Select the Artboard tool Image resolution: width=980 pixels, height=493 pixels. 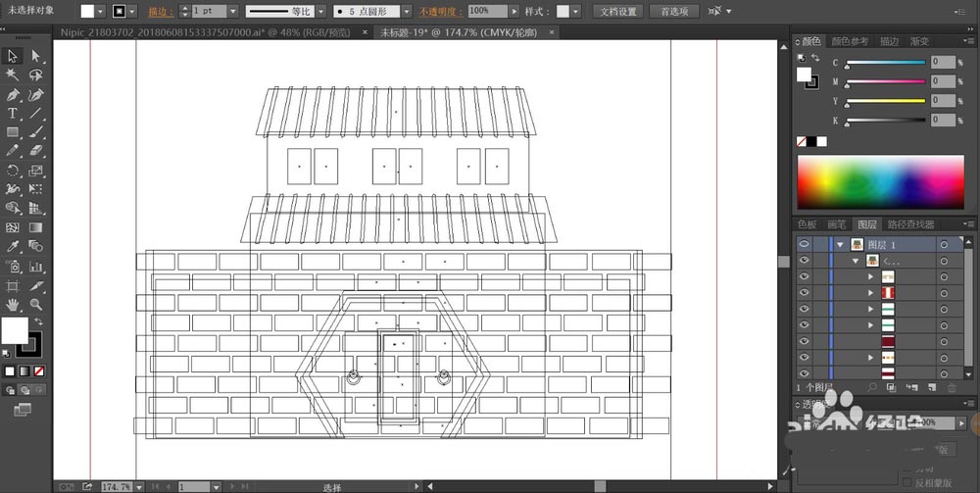(13, 286)
